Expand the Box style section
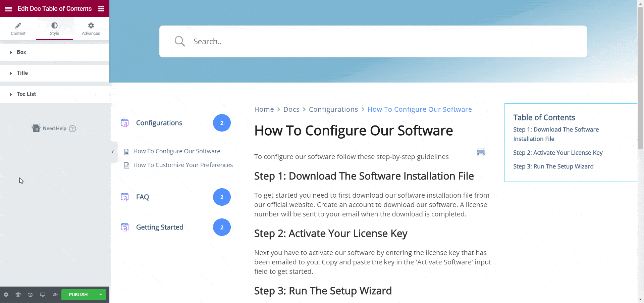The width and height of the screenshot is (644, 303). [x=21, y=52]
